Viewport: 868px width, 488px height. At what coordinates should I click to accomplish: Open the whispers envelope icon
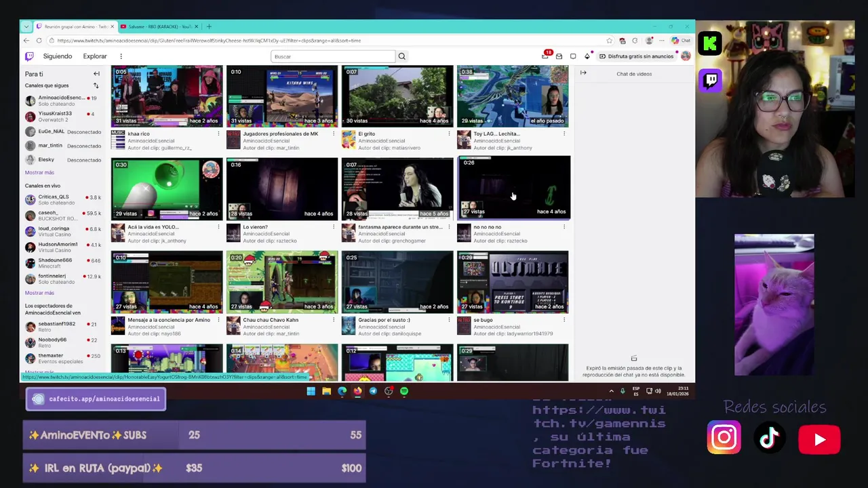pos(559,56)
